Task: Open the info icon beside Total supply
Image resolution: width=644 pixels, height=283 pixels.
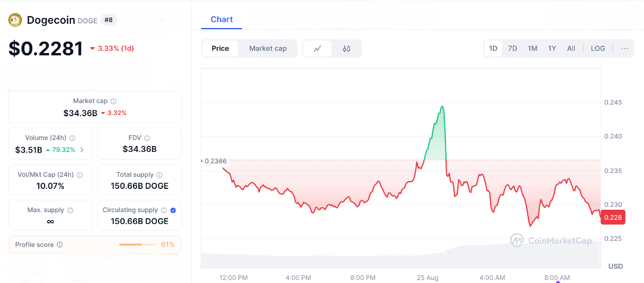Action: point(159,175)
